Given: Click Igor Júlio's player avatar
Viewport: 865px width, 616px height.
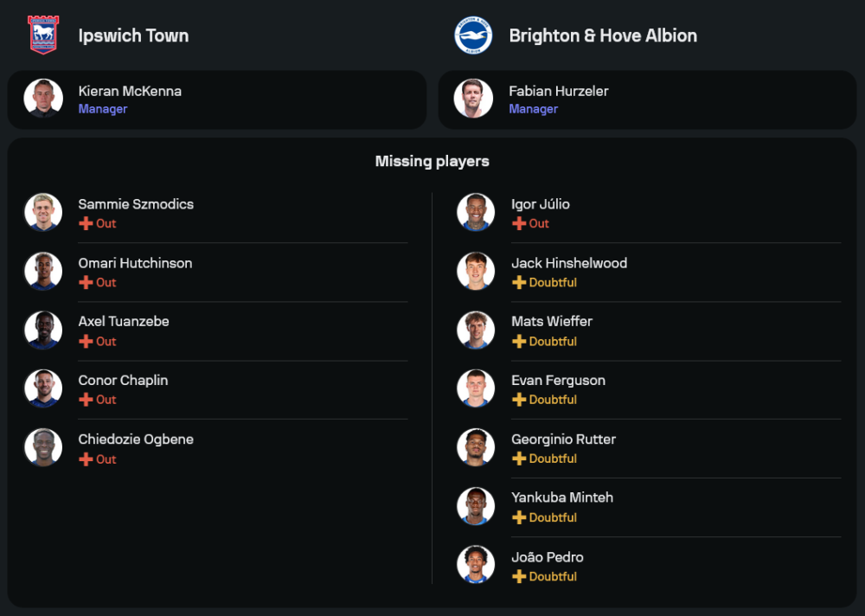Looking at the screenshot, I should tap(475, 212).
